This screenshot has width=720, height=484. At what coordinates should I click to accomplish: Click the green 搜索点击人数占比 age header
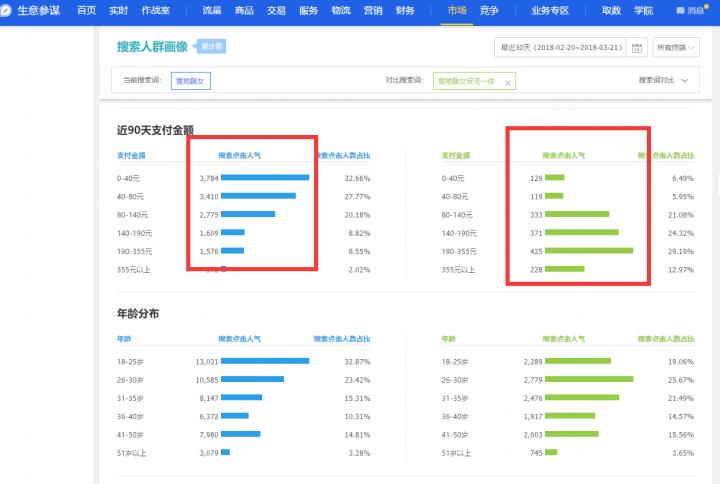(666, 339)
